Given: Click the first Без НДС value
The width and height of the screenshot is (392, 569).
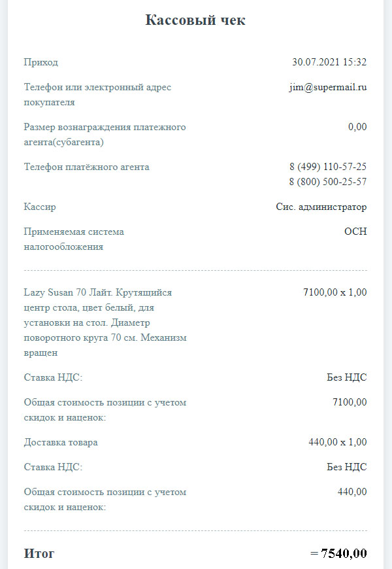Looking at the screenshot, I should coord(347,377).
